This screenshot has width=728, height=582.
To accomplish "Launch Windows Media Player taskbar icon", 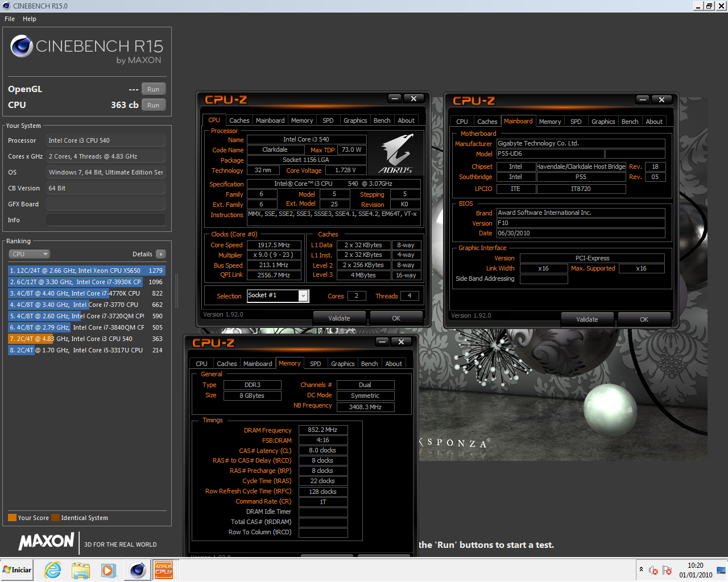I will pos(108,569).
